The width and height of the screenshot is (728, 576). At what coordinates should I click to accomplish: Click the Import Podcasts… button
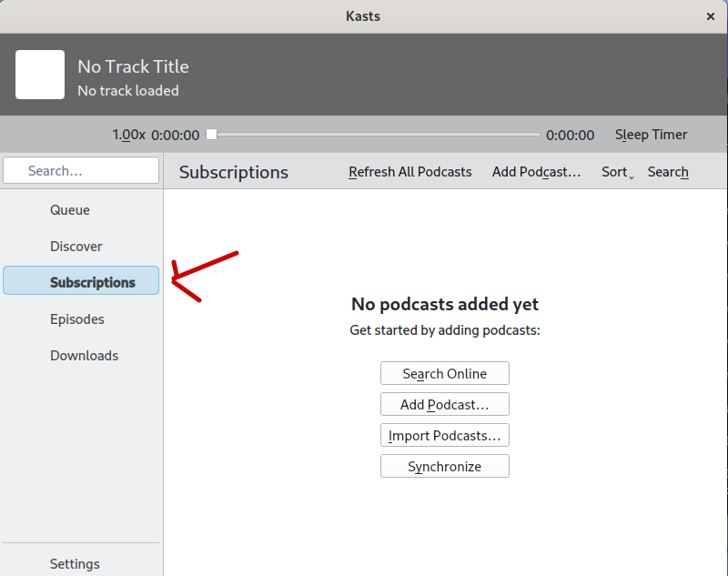(x=445, y=435)
